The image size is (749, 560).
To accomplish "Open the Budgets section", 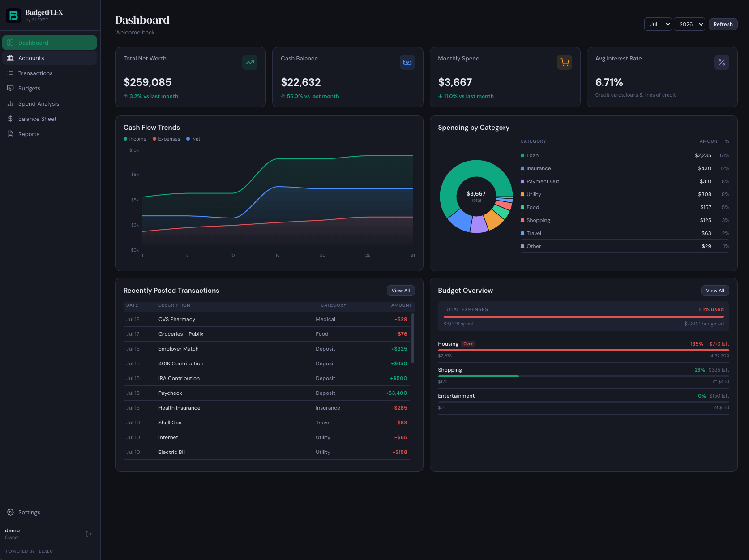I will (x=49, y=88).
